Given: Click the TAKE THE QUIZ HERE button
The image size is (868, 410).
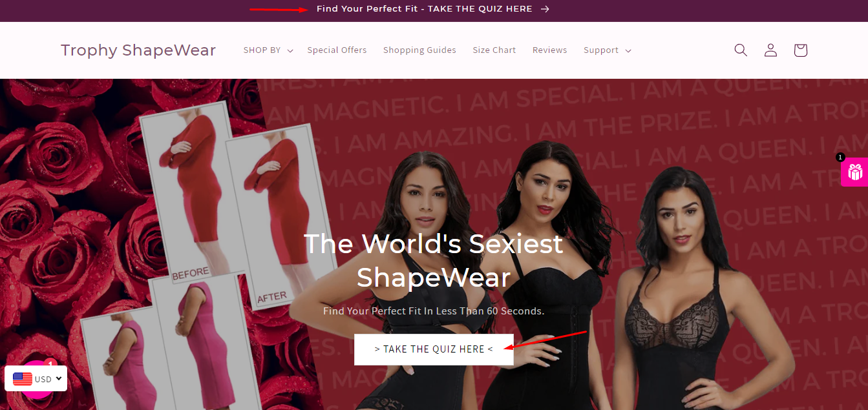Looking at the screenshot, I should click(x=434, y=349).
